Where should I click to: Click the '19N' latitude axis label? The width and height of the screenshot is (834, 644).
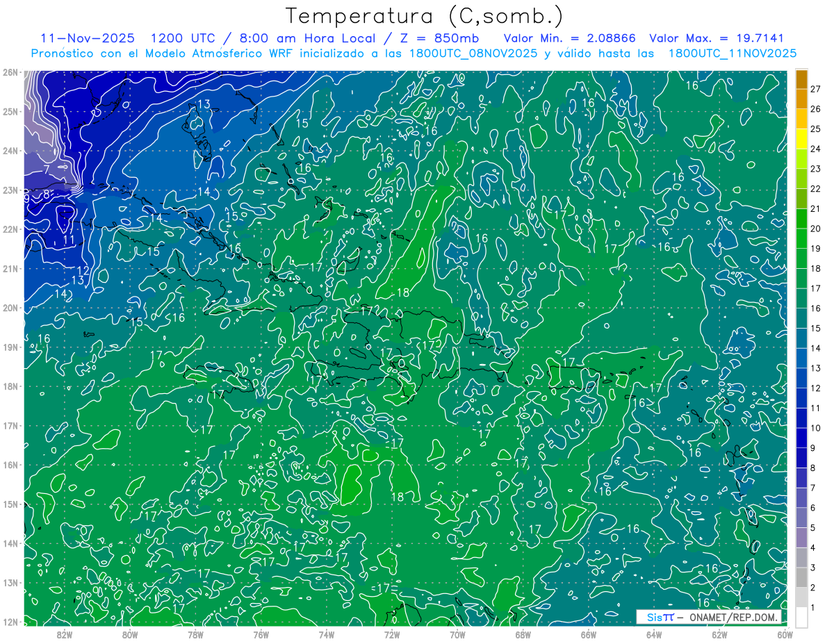(x=10, y=347)
